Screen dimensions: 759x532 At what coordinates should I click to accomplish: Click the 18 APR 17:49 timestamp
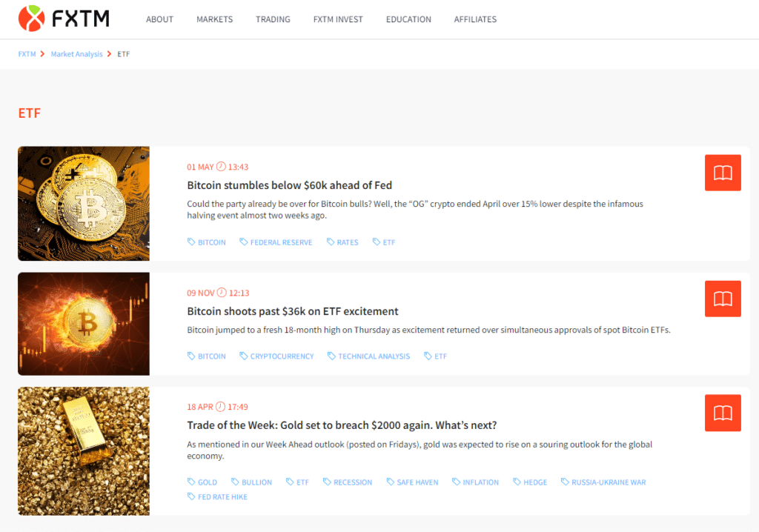[217, 407]
